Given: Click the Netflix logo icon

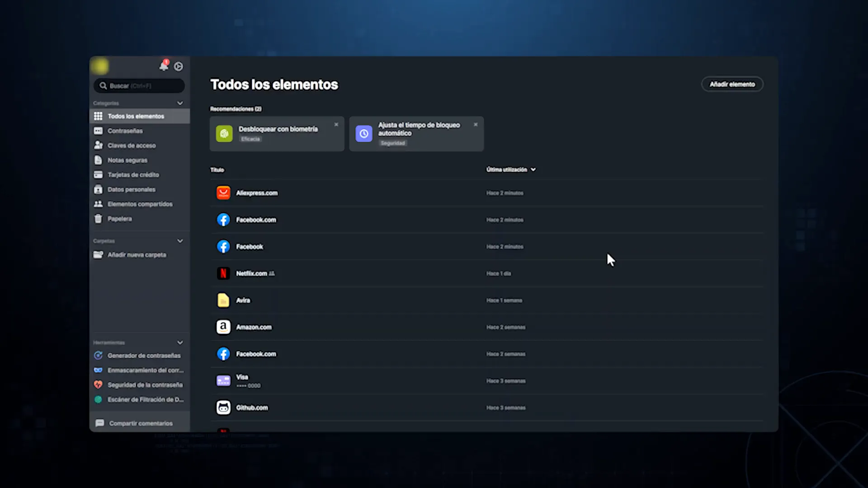Looking at the screenshot, I should 223,273.
